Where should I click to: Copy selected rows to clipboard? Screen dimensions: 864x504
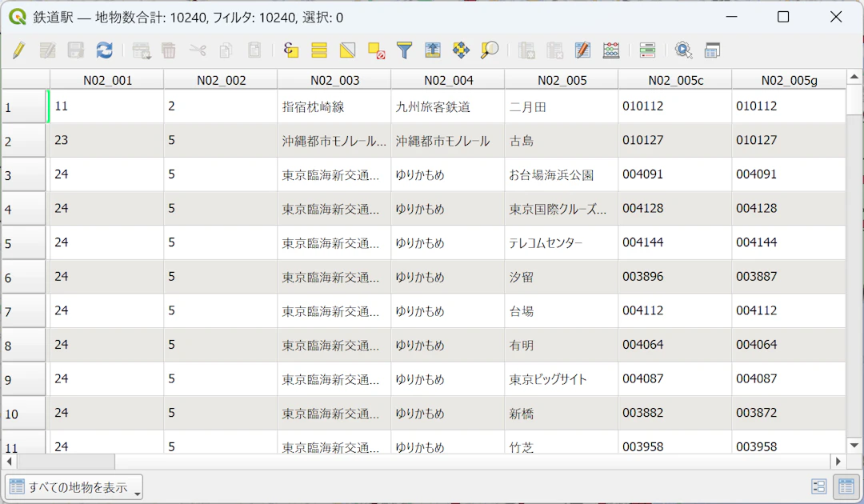pyautogui.click(x=226, y=50)
